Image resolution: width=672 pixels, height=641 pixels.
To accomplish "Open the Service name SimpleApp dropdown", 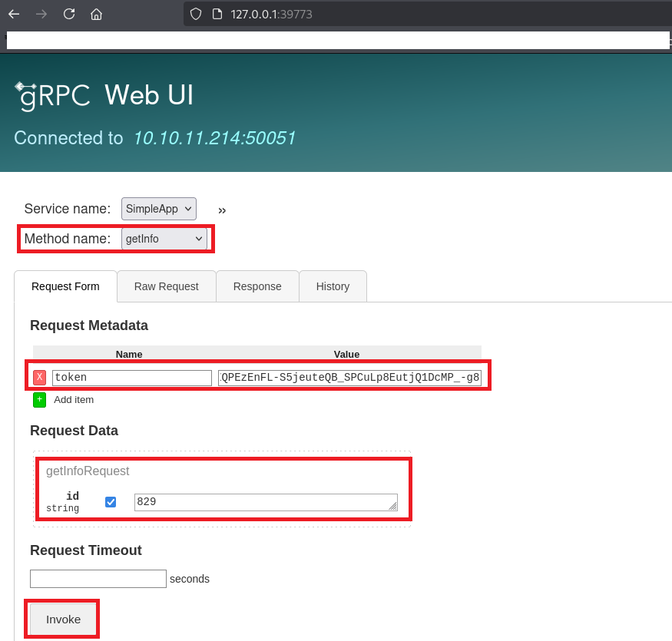I will tap(159, 209).
